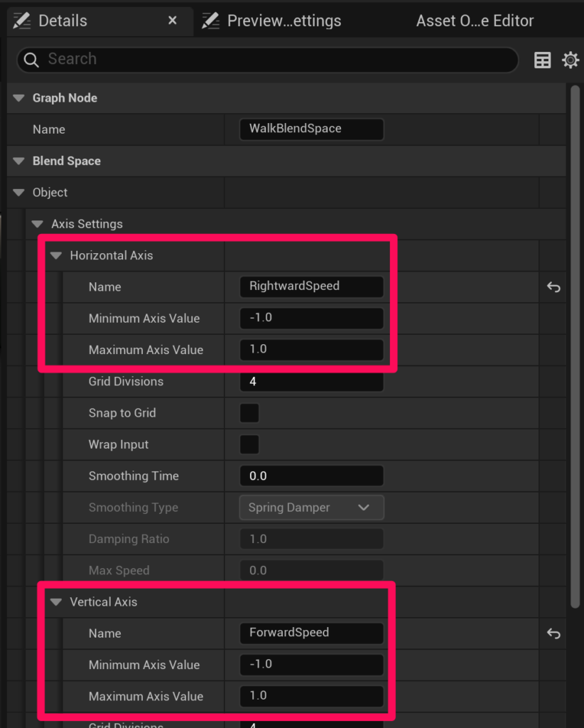The width and height of the screenshot is (584, 728).
Task: Open the property matrix table view icon
Action: [542, 60]
